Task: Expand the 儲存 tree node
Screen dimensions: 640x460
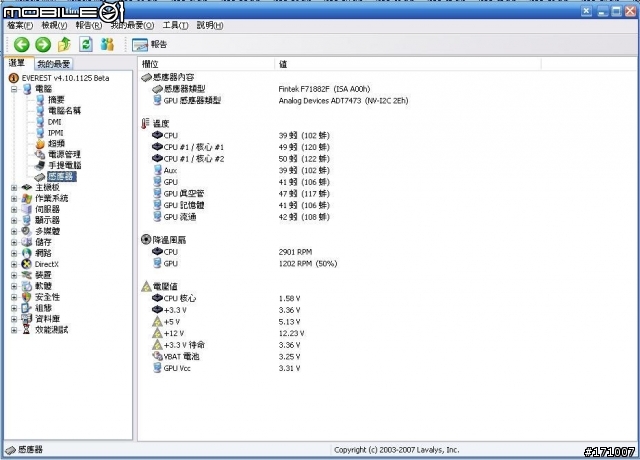Action: [14, 242]
